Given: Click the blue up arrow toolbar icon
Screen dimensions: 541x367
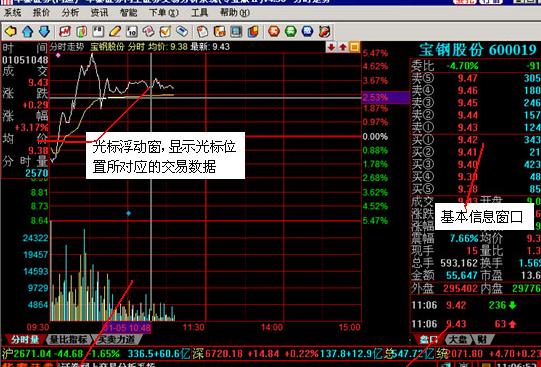Looking at the screenshot, I should [x=28, y=32].
